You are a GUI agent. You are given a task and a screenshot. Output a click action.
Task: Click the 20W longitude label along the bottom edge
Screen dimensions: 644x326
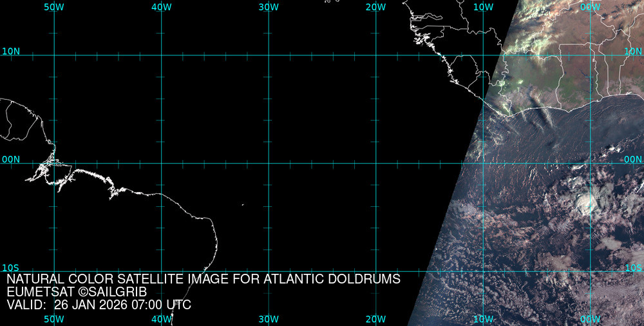click(375, 319)
